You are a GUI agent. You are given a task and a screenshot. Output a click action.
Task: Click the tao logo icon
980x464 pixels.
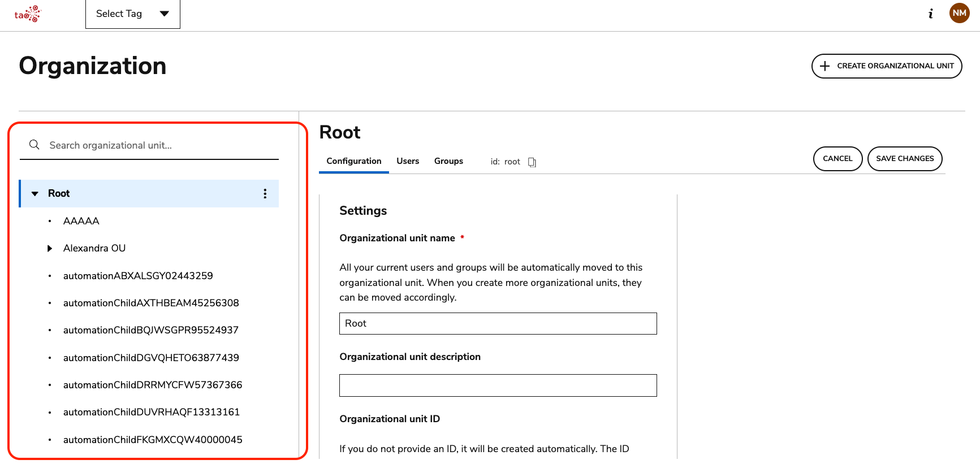click(x=28, y=14)
